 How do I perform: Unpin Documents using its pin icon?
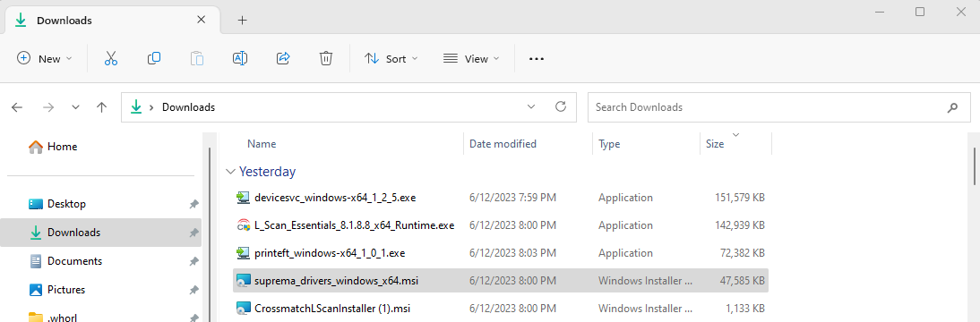193,261
